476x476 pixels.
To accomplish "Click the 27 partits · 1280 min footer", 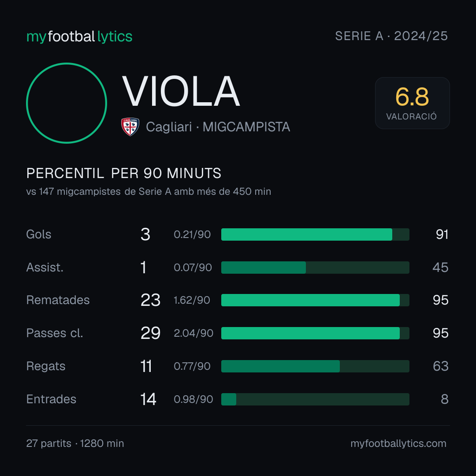I will [x=75, y=443].
